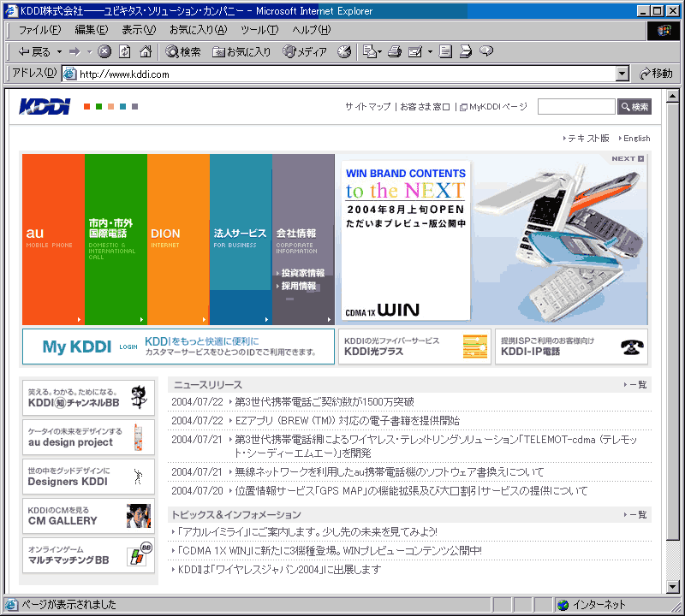Click the page icon in the address bar
This screenshot has height=616, width=685.
coord(69,74)
